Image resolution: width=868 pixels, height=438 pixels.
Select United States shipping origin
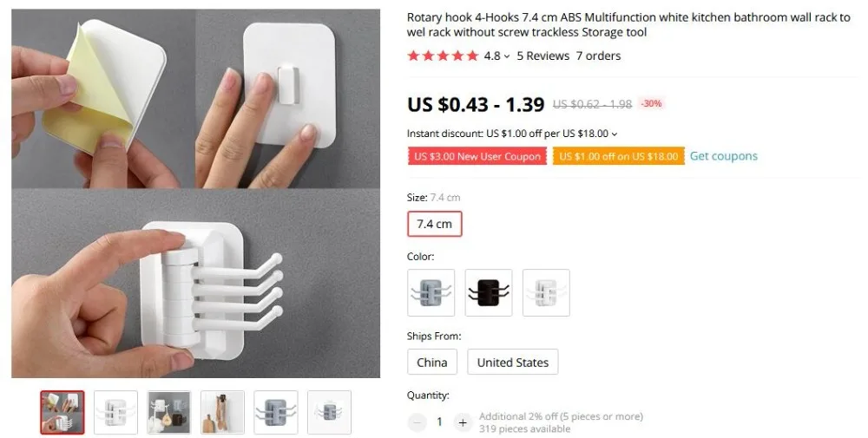(513, 363)
